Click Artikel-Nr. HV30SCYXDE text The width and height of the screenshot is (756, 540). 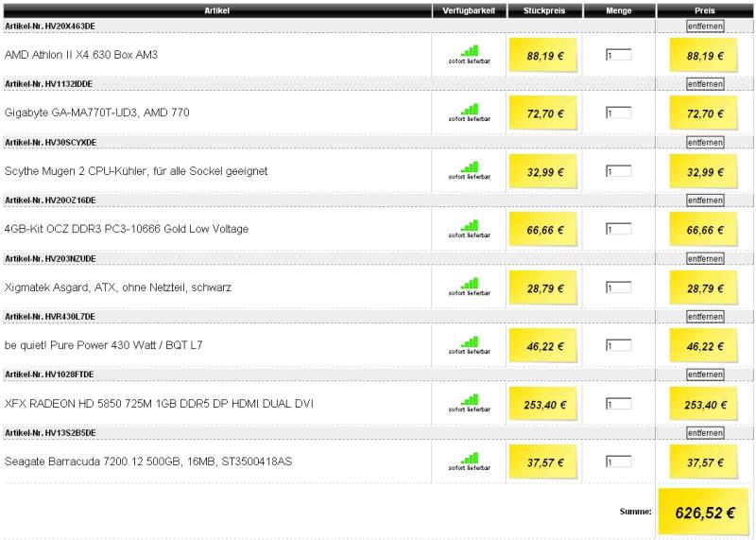tap(51, 143)
